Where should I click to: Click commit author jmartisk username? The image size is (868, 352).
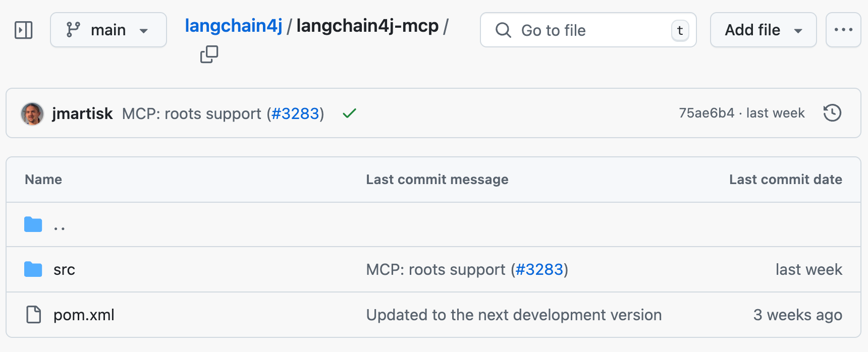pos(83,113)
